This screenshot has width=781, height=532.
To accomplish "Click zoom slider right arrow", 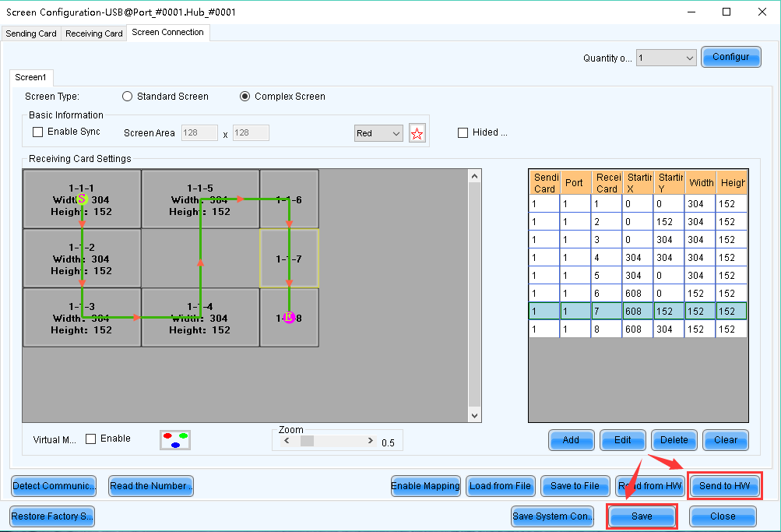I will (x=370, y=441).
